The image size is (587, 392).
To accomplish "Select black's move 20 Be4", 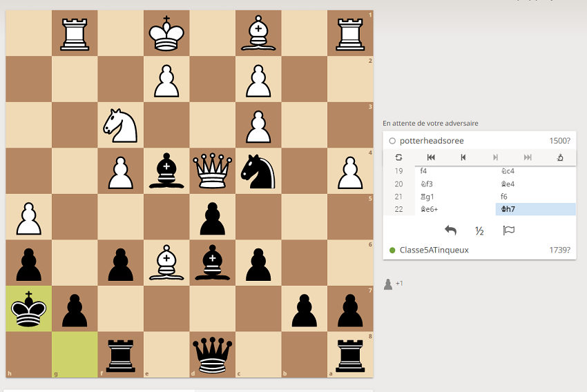I will pyautogui.click(x=536, y=184).
